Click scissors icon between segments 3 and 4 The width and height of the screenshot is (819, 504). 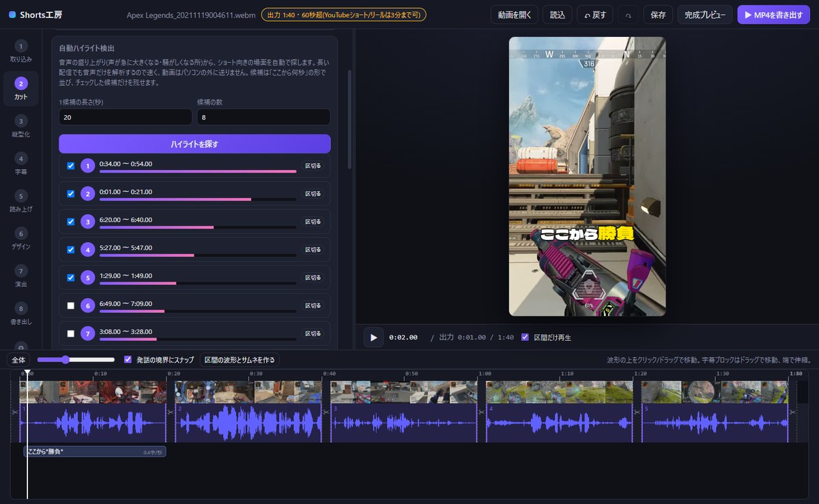point(481,412)
